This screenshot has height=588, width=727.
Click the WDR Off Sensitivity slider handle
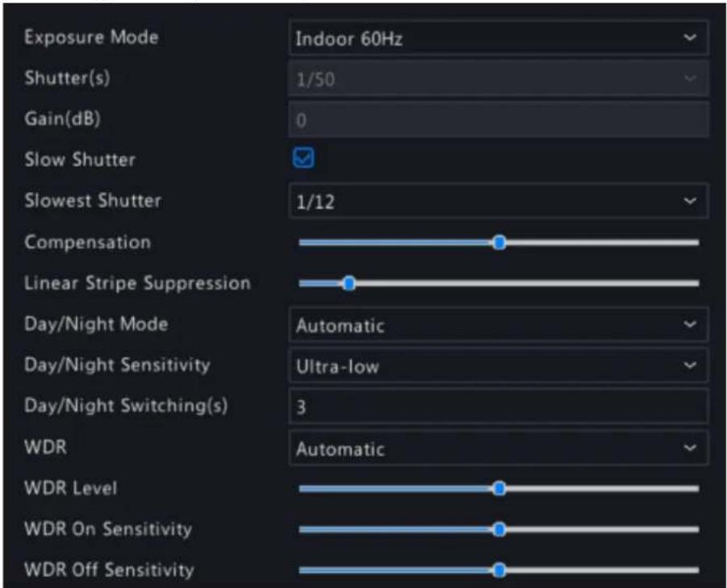click(x=499, y=570)
